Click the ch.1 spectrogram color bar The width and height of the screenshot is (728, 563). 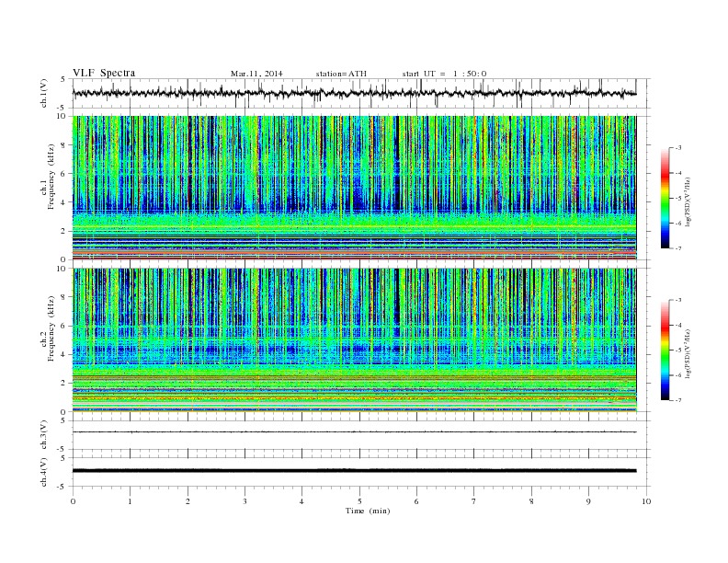665,199
